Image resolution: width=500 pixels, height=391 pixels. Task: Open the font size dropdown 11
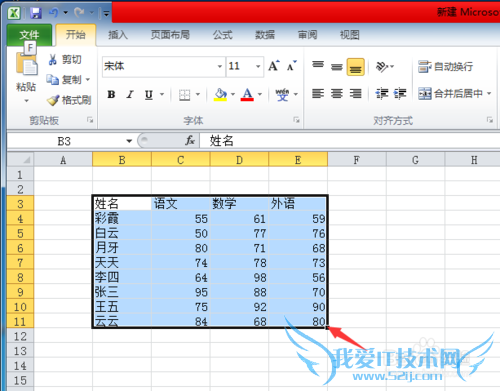coord(258,66)
